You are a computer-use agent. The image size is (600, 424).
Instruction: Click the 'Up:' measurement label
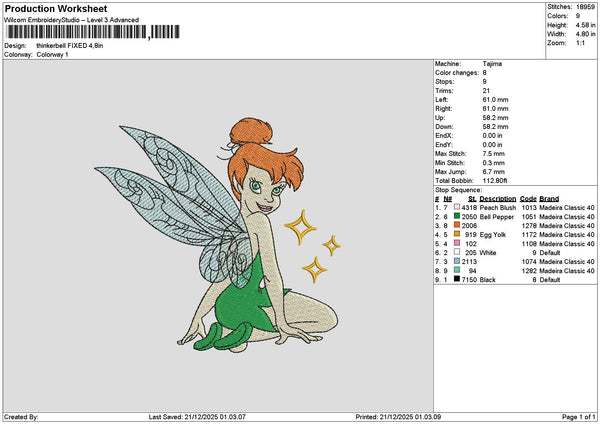tap(440, 118)
